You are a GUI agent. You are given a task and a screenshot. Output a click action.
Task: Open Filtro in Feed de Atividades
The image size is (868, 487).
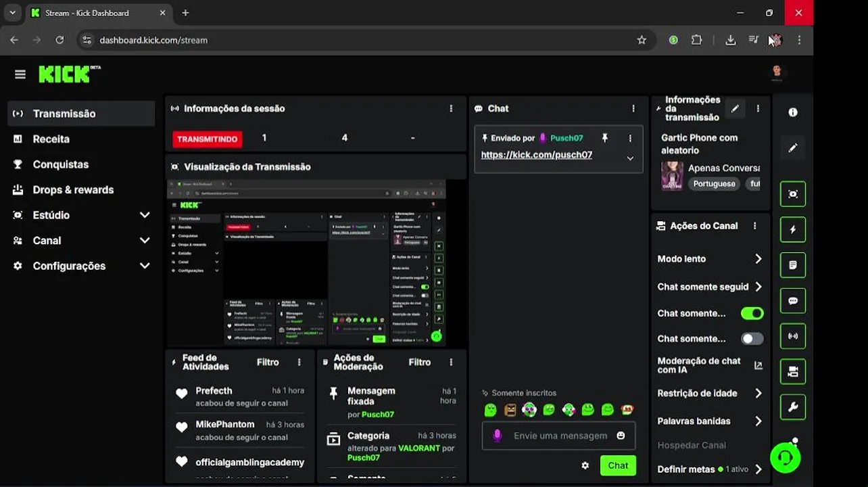point(268,362)
